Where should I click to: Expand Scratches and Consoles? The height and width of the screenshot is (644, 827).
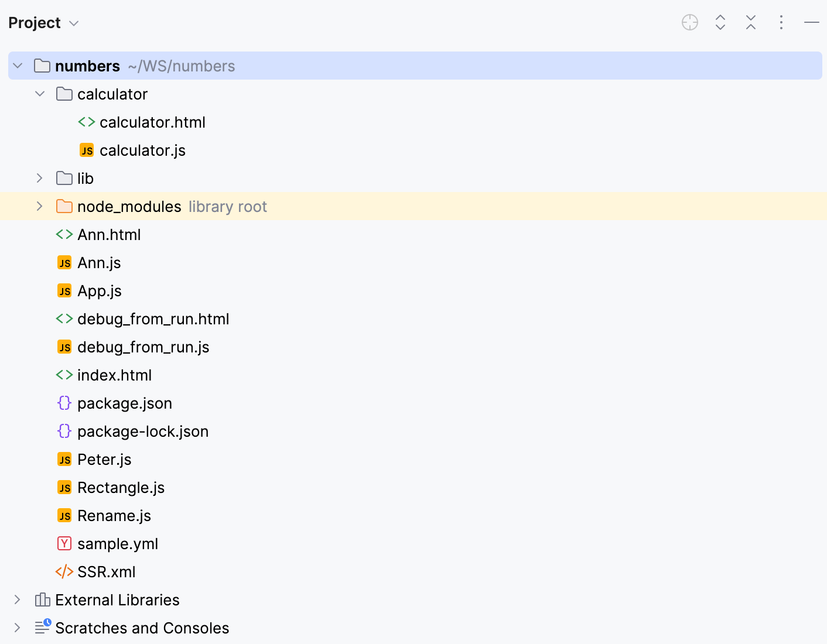point(17,628)
